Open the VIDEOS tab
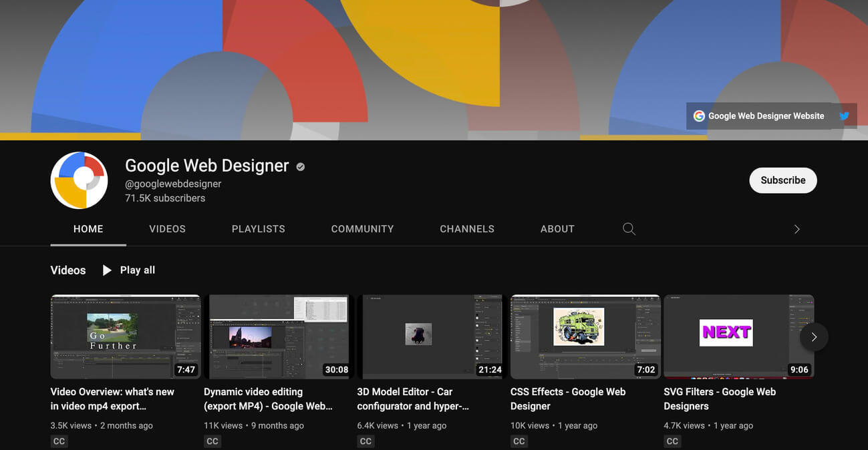The height and width of the screenshot is (450, 868). [x=168, y=229]
